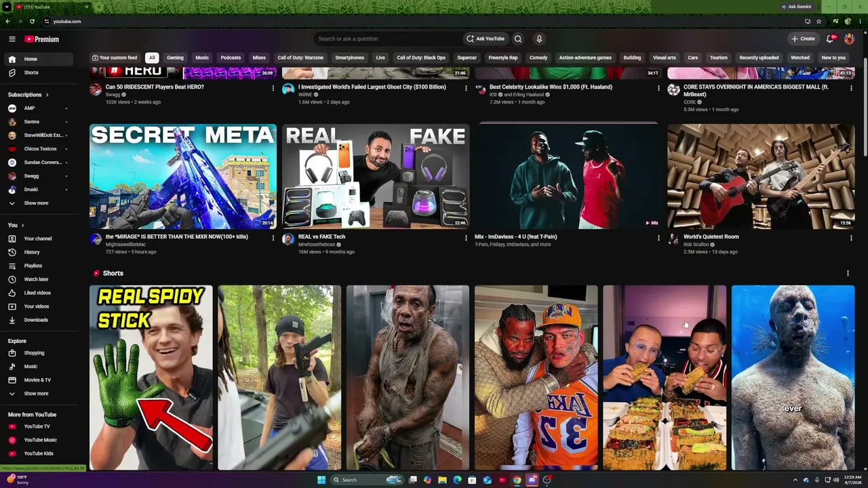Open more options for World's Quietest Room video
868x488 pixels.
pos(851,238)
